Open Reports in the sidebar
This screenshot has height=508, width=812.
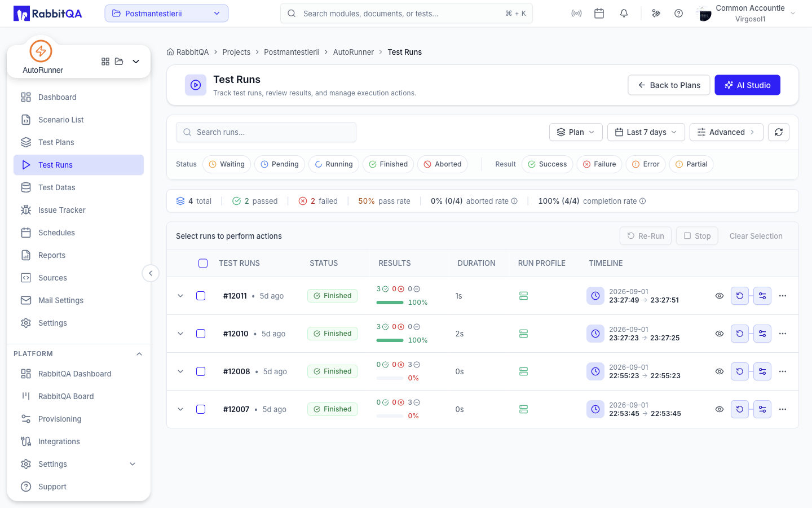(78, 255)
